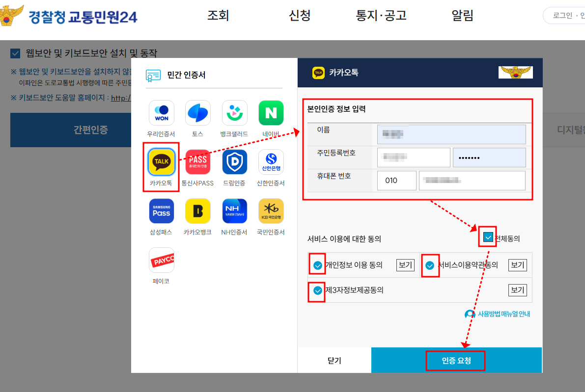The width and height of the screenshot is (585, 392).
Task: View 개인정보 이용 동의 terms via 보기
Action: (405, 265)
